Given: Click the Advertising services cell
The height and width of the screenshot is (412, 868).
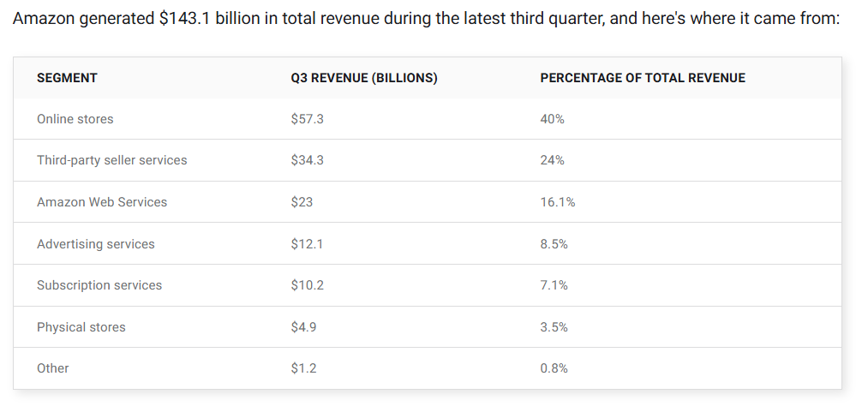Looking at the screenshot, I should (96, 244).
